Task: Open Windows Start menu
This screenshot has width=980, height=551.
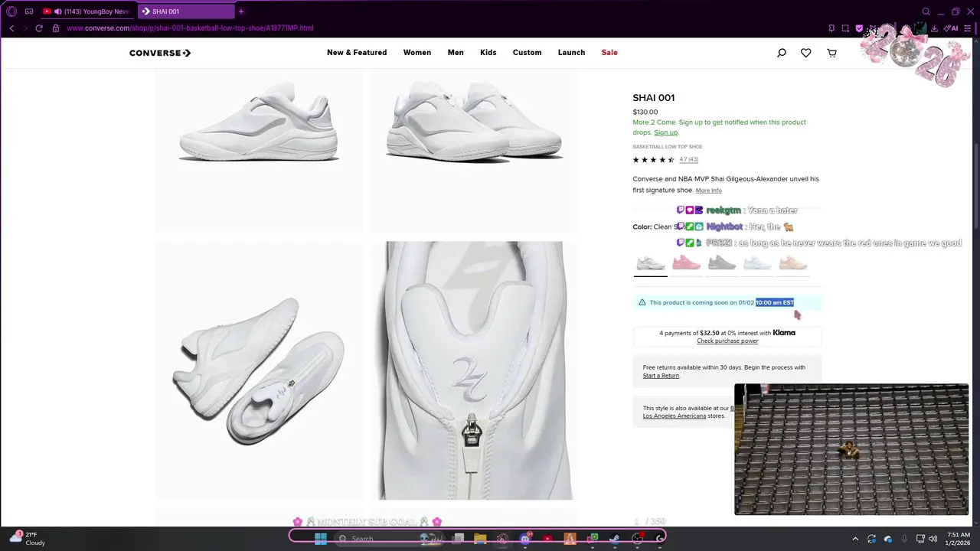Action: point(321,538)
